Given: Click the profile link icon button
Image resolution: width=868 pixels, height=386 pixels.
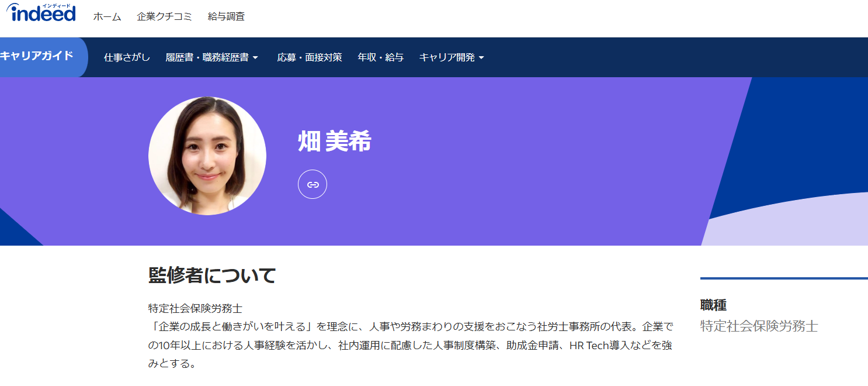Looking at the screenshot, I should click(313, 184).
